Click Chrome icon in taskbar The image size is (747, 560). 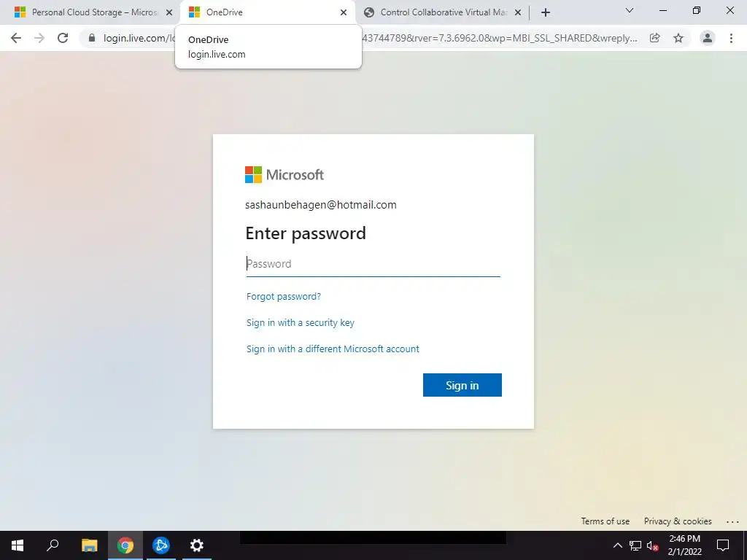[x=125, y=545]
